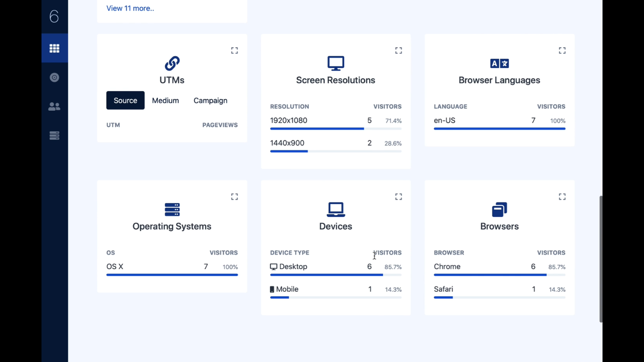Expand the Devices card fullscreen

(398, 197)
